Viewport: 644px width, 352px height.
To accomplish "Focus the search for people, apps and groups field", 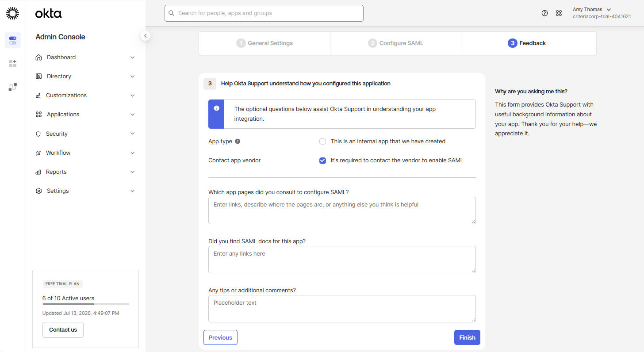I will click(264, 13).
